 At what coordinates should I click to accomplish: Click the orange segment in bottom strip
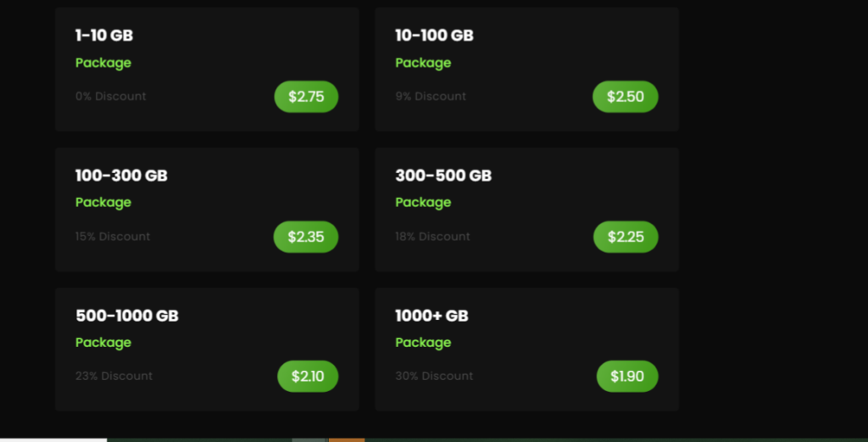tap(347, 440)
